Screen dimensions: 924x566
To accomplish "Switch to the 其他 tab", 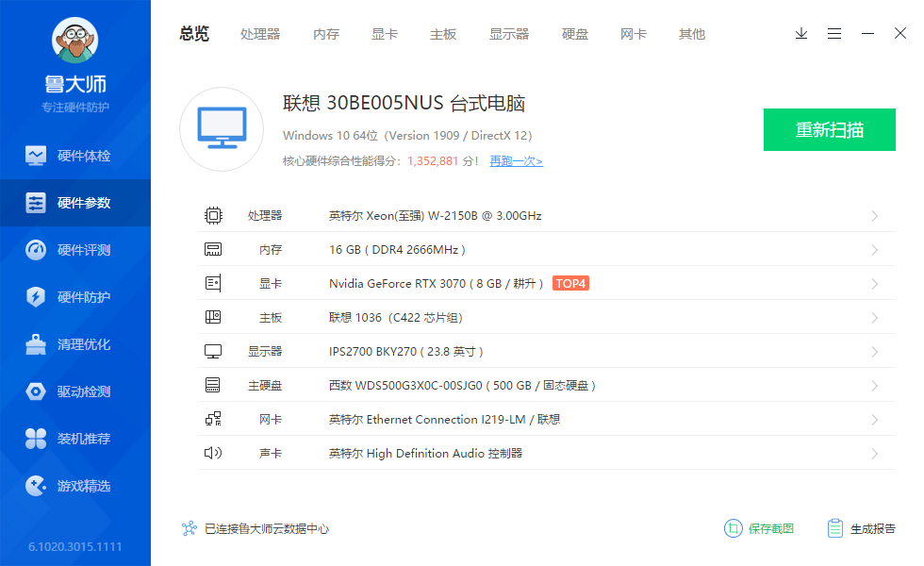I will click(692, 34).
